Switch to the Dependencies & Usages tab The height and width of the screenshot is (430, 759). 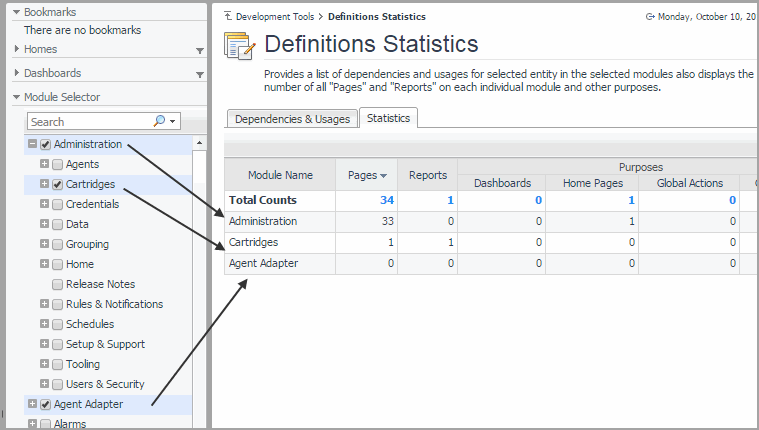(292, 119)
